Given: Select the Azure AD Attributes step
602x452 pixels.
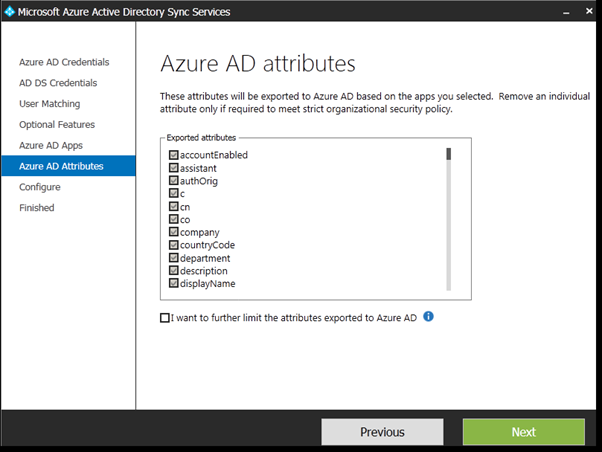Looking at the screenshot, I should pos(68,166).
